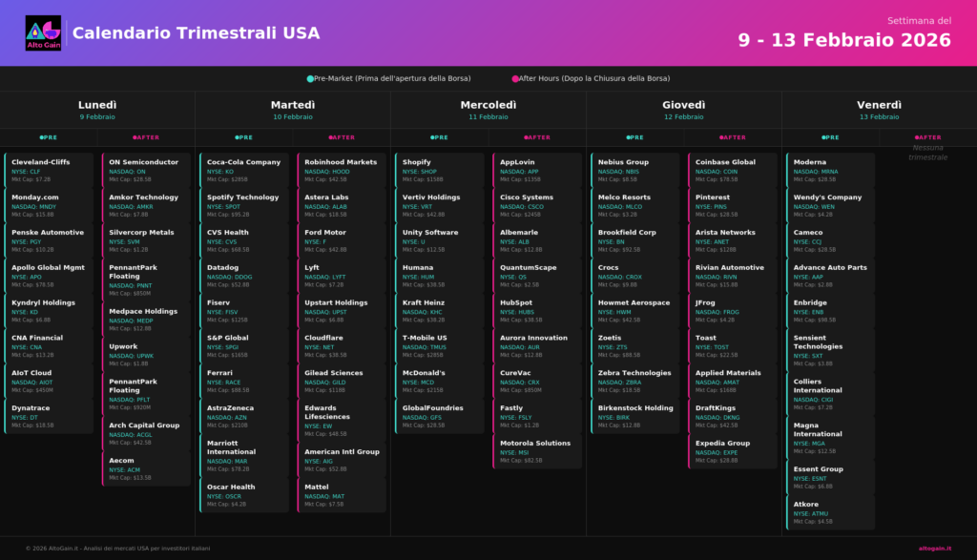Open the Coca-Cola Company earnings card
The height and width of the screenshot is (560, 977).
tap(244, 170)
